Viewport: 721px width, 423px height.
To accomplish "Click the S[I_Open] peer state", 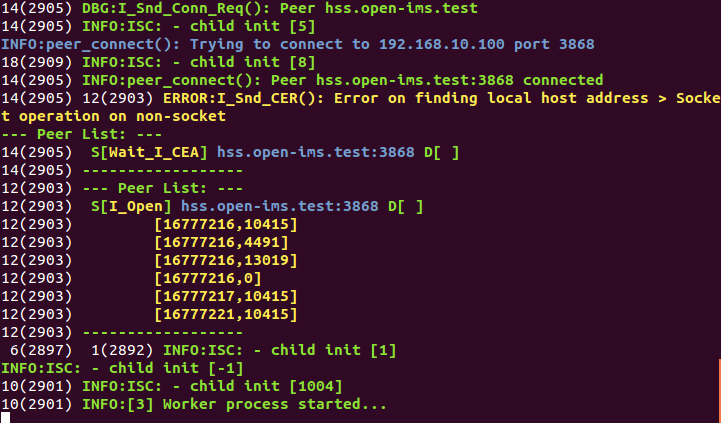I will pyautogui.click(x=131, y=206).
